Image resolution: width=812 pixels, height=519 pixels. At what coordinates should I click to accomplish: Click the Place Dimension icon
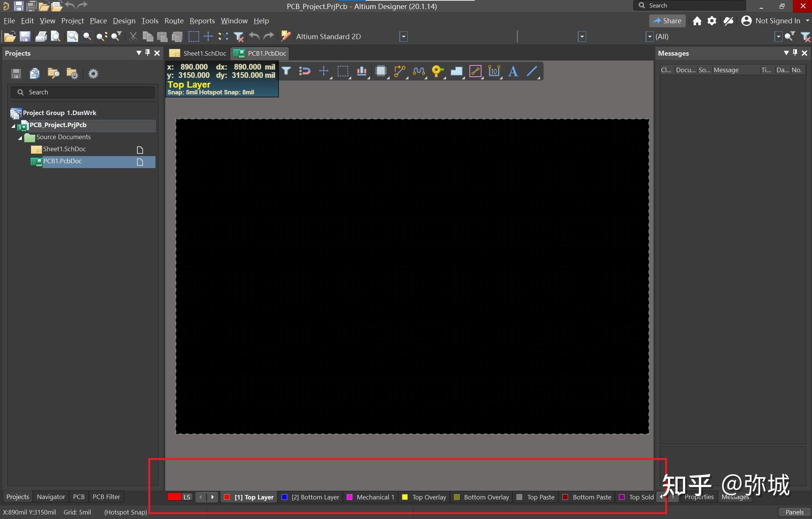(x=494, y=71)
